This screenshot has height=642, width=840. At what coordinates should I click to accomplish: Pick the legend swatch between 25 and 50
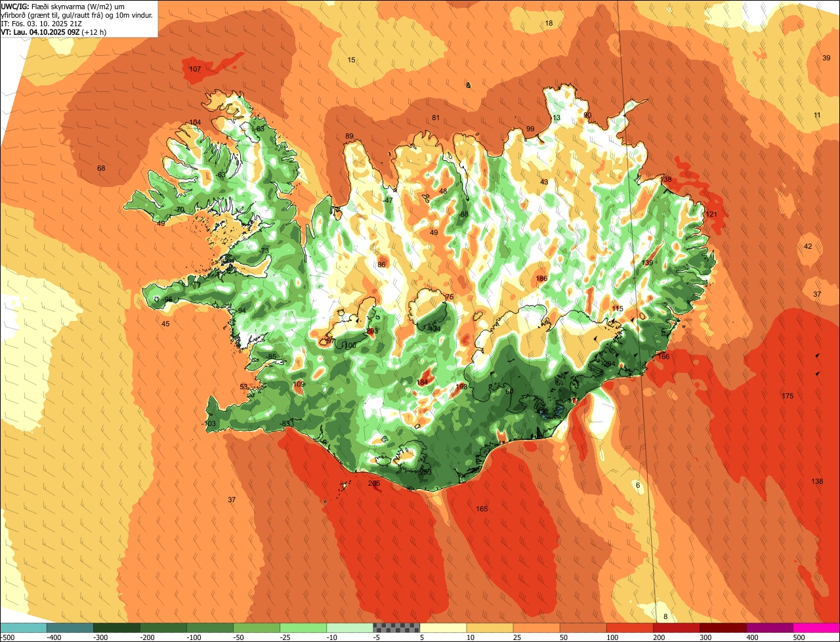click(x=537, y=628)
